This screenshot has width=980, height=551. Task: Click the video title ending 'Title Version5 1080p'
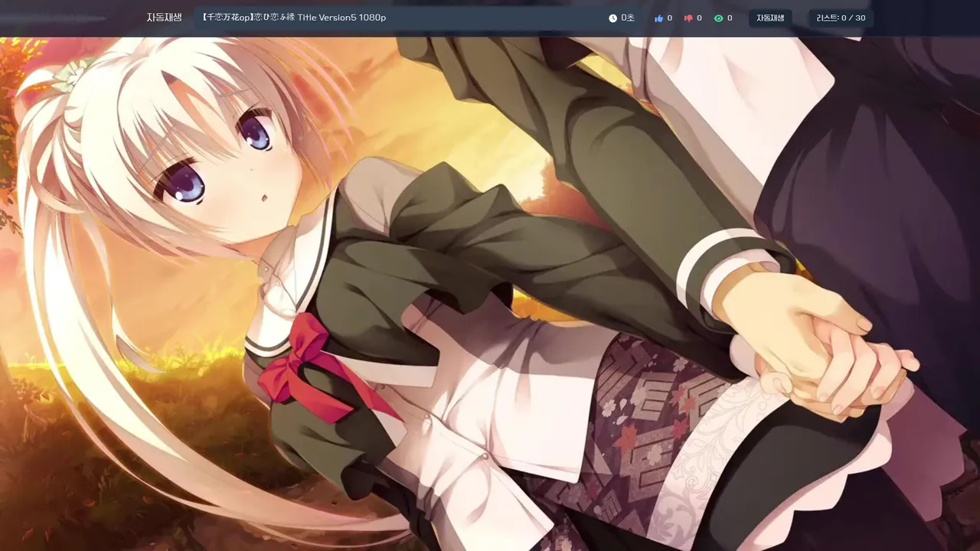pyautogui.click(x=294, y=18)
